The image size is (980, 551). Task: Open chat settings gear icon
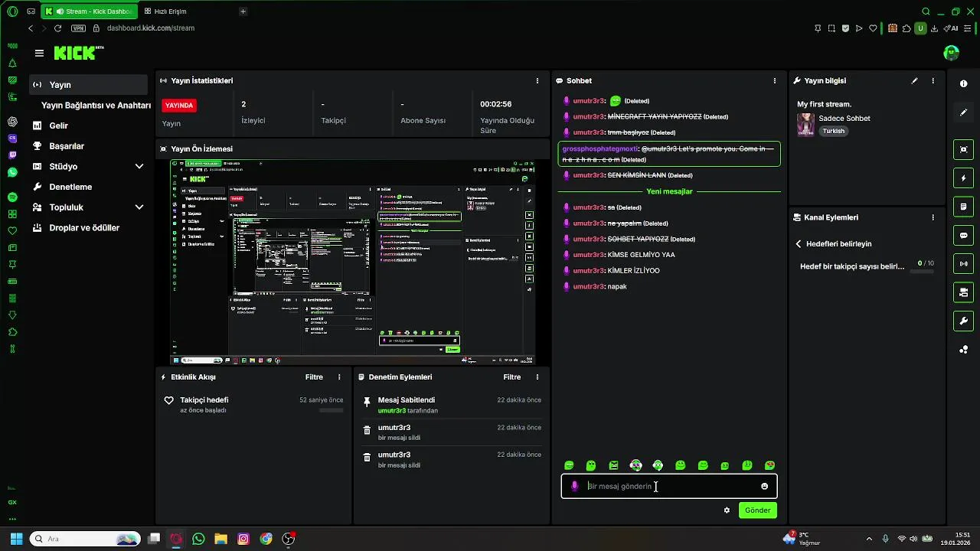[x=727, y=510]
